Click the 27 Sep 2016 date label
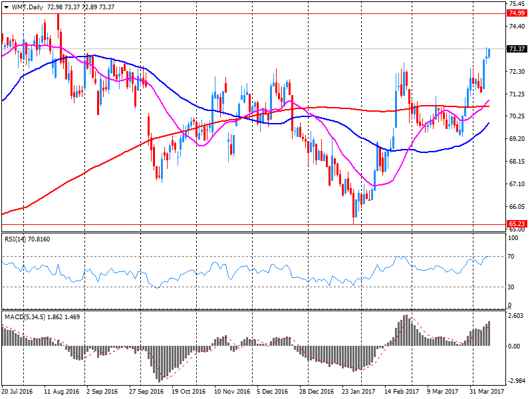532x399 pixels. click(x=146, y=391)
